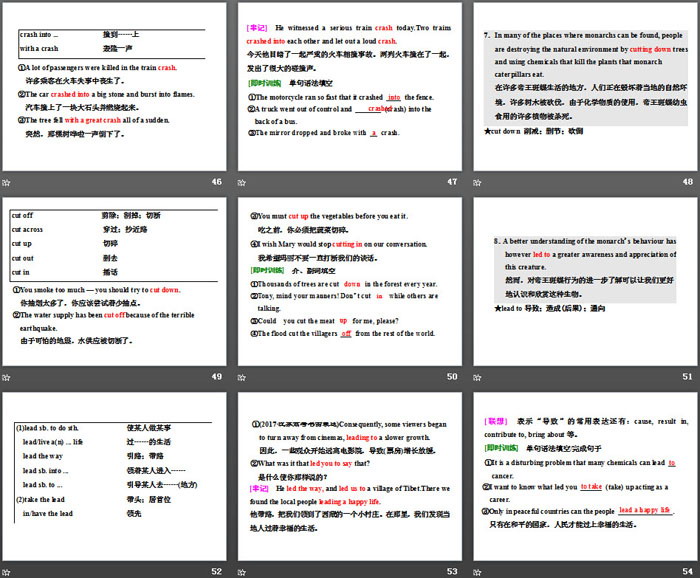Select the star icon under slide 50
Screen dimensions: 700x578
[x=242, y=377]
